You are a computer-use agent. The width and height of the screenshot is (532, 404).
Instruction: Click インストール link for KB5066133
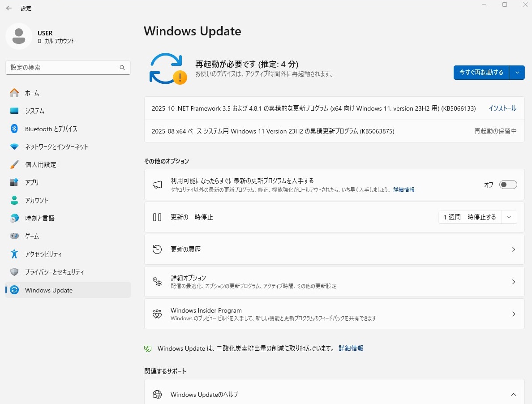coord(502,108)
